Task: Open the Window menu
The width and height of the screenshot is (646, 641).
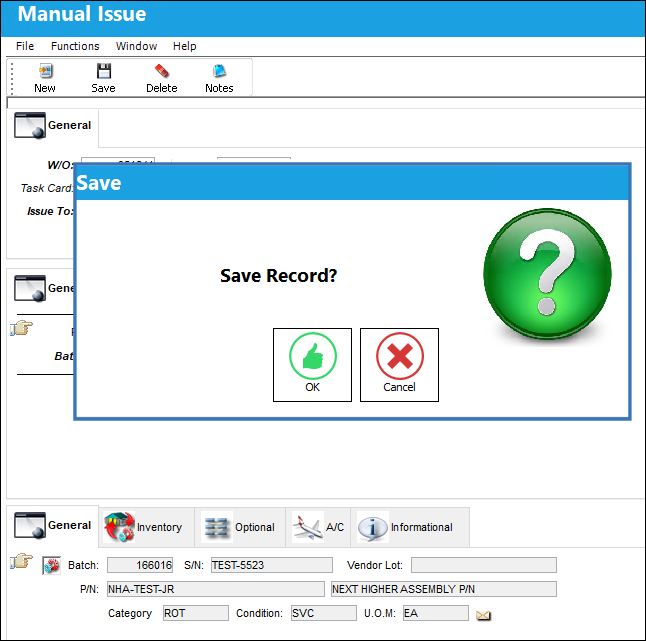Action: [136, 46]
